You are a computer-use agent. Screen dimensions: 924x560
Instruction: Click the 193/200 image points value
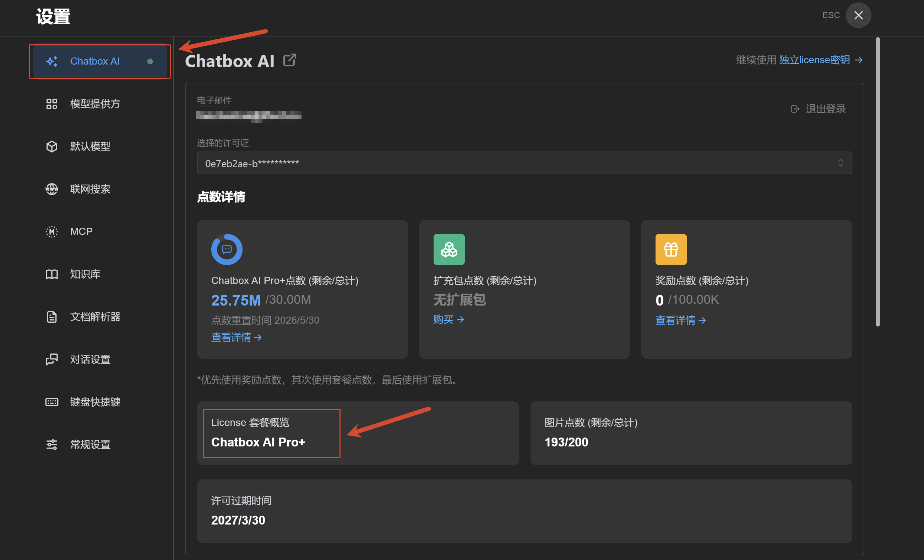(566, 442)
